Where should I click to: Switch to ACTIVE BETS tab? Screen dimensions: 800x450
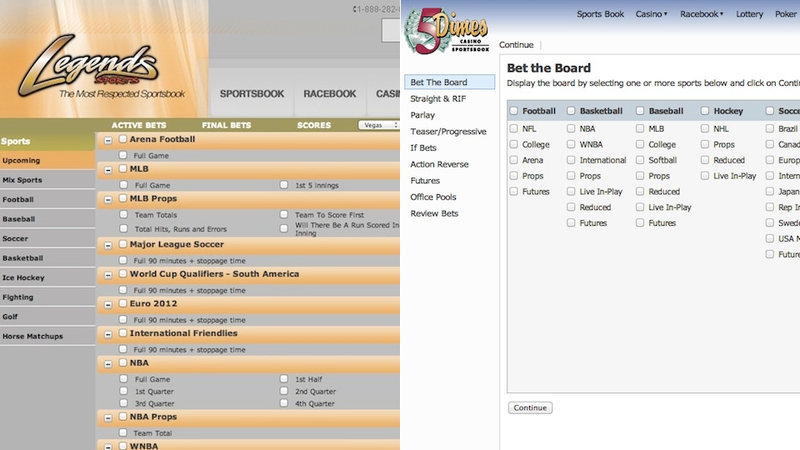click(139, 125)
